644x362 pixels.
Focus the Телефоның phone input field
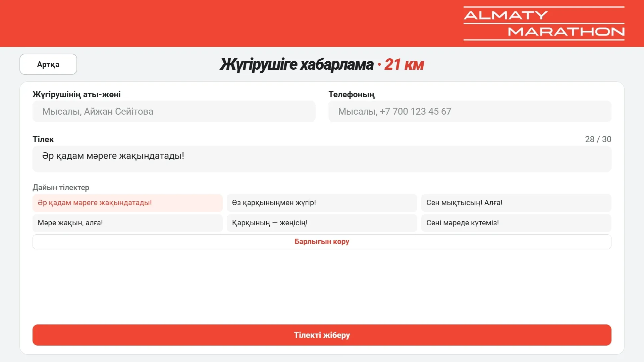point(470,111)
